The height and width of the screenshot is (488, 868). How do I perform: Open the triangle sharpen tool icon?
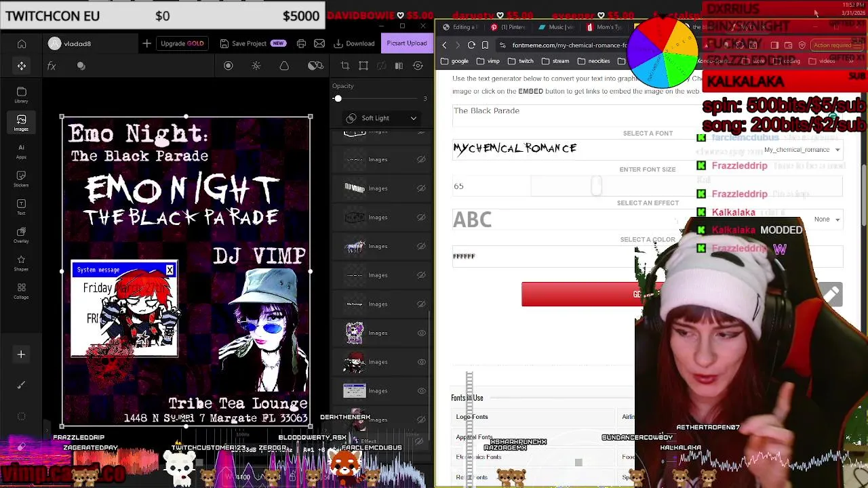(284, 66)
